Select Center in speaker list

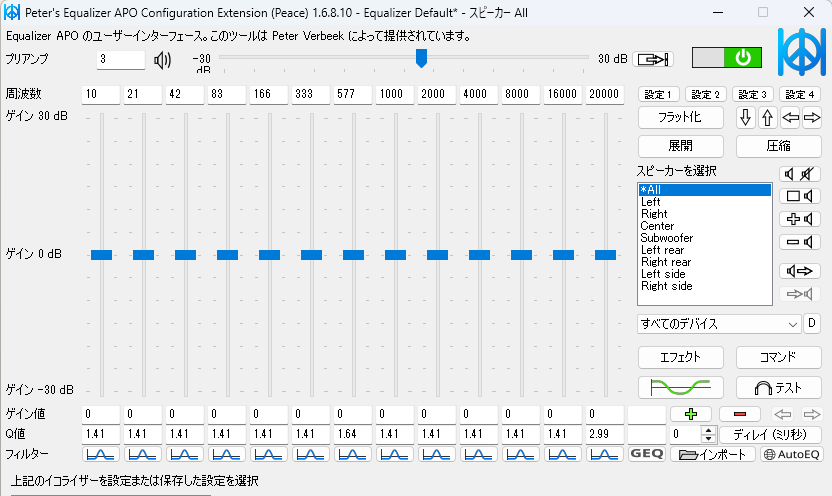pos(704,226)
